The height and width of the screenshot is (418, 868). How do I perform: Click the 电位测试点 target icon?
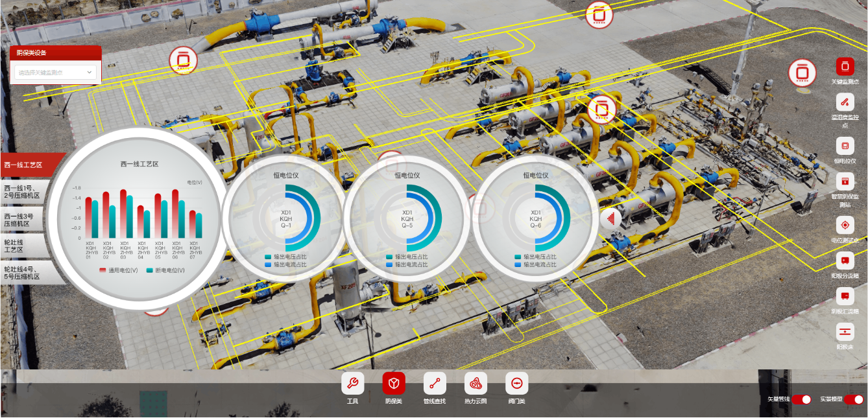point(845,226)
